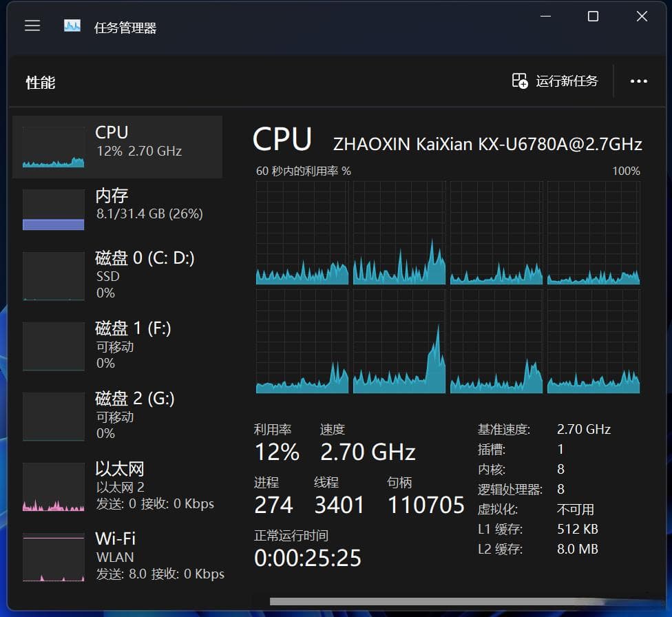The width and height of the screenshot is (672, 617).
Task: Open the three-dot more options menu
Action: click(x=638, y=81)
